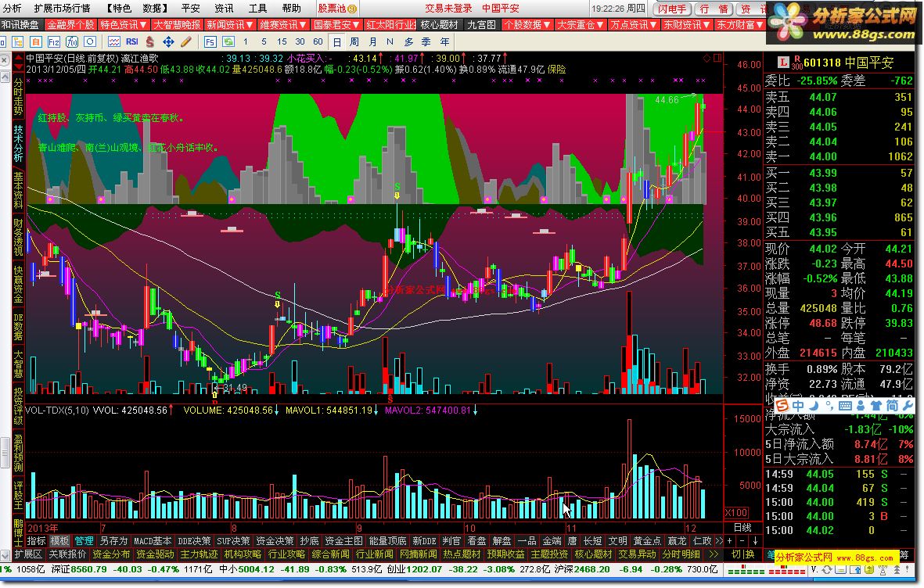Viewport: 924px width, 588px height.
Task: Click the 日线 period label
Action: pyautogui.click(x=742, y=527)
